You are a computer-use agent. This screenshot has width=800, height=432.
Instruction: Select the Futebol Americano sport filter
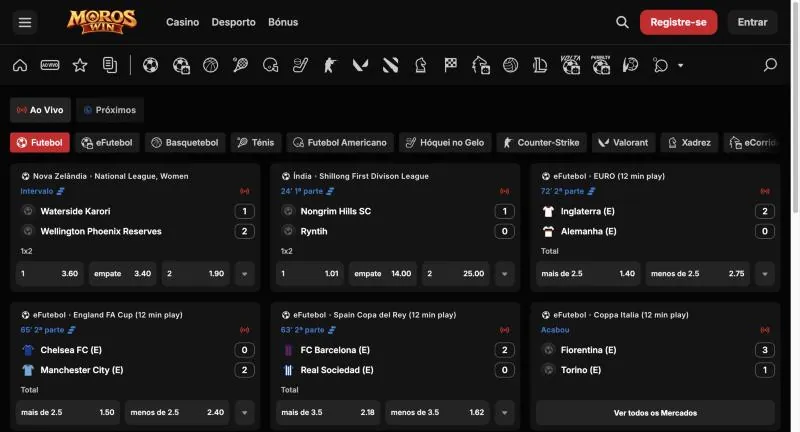click(340, 143)
